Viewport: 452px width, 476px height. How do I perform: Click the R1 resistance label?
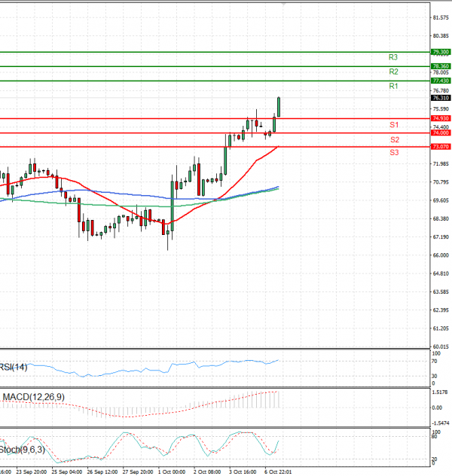coord(393,86)
